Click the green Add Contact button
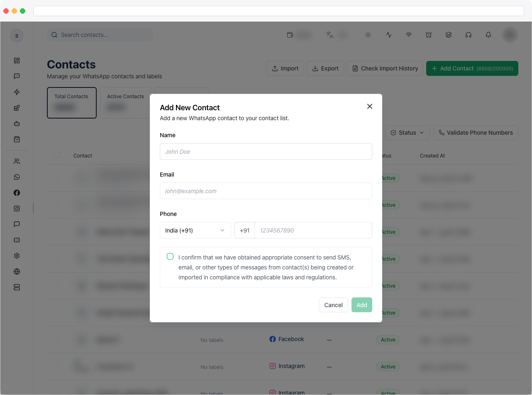 click(472, 68)
